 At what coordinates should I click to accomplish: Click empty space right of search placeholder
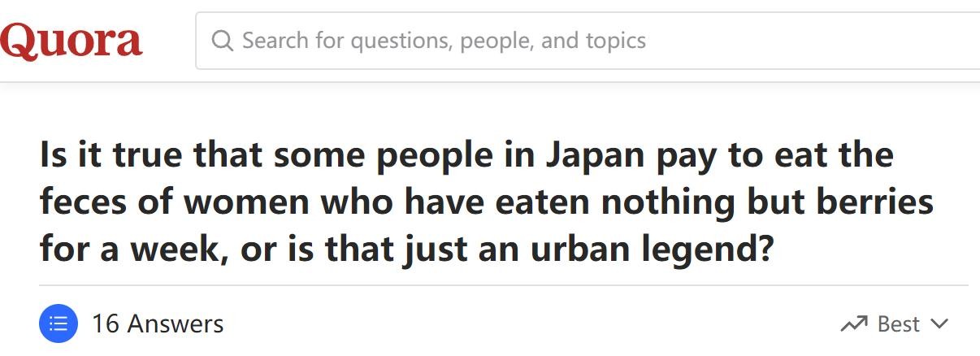tap(813, 41)
